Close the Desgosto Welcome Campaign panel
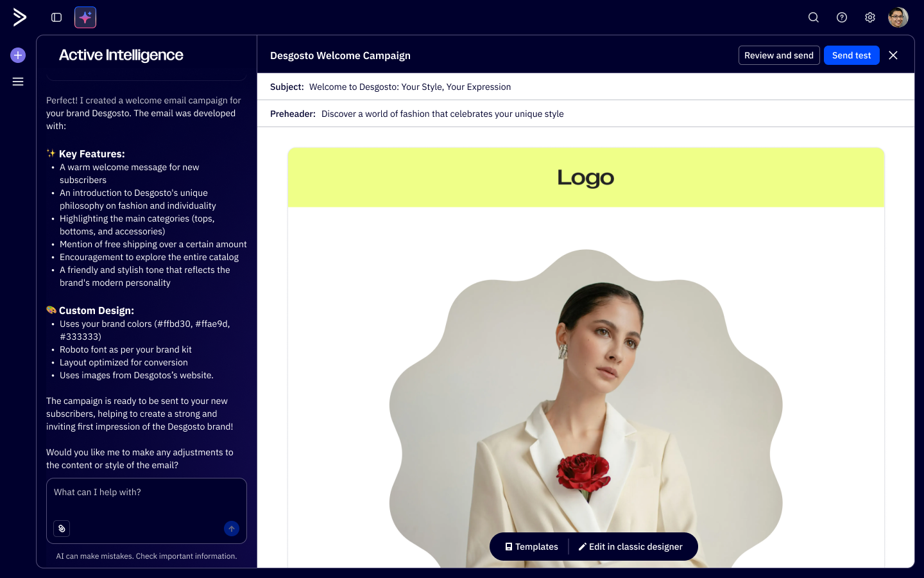This screenshot has width=924, height=578. 893,55
